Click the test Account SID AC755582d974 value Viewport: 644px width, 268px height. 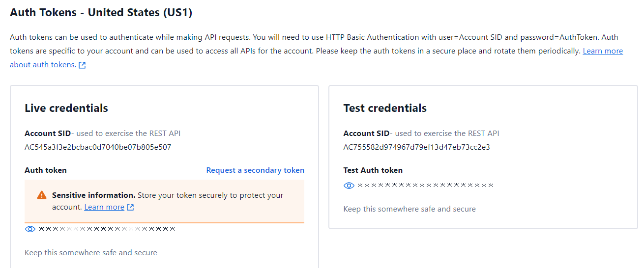[x=416, y=147]
